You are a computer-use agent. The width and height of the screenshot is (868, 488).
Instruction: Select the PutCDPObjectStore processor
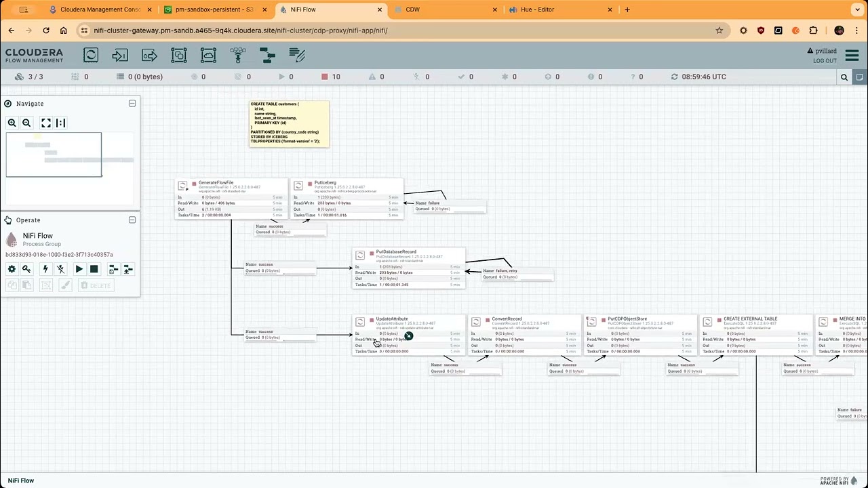click(641, 335)
